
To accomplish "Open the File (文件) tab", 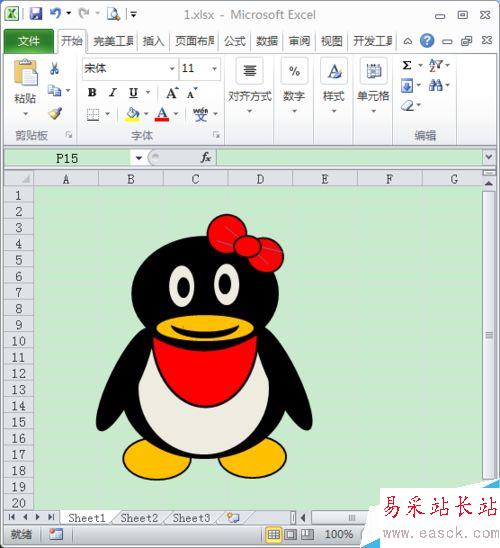I will (29, 41).
